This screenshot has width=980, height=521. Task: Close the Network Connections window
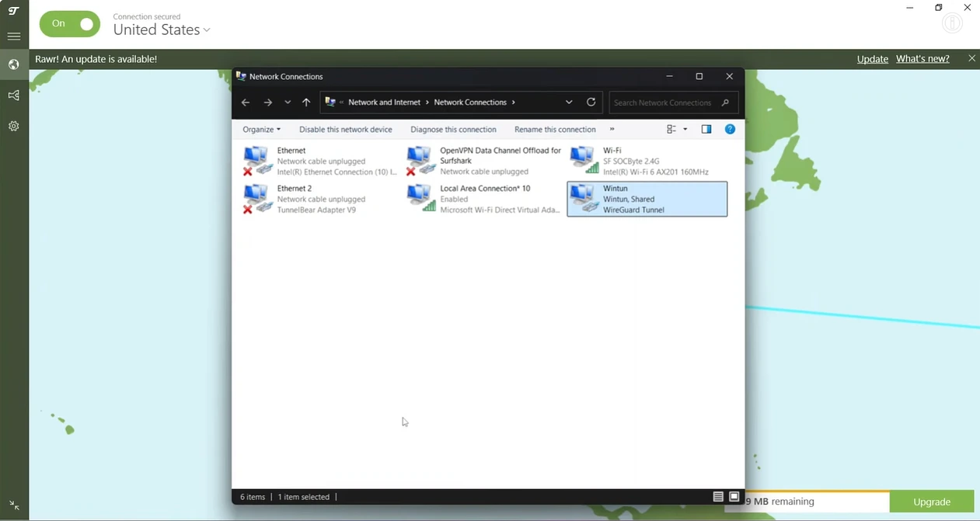729,76
